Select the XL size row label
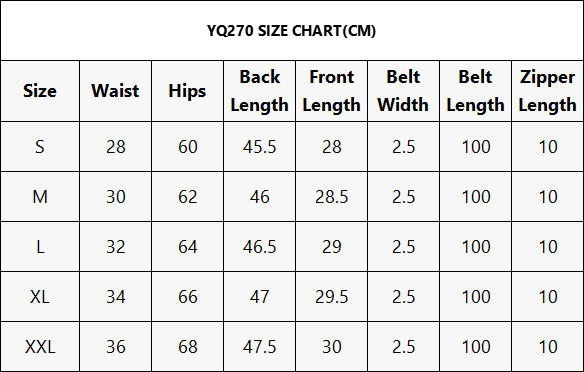This screenshot has height=372, width=584. (40, 297)
